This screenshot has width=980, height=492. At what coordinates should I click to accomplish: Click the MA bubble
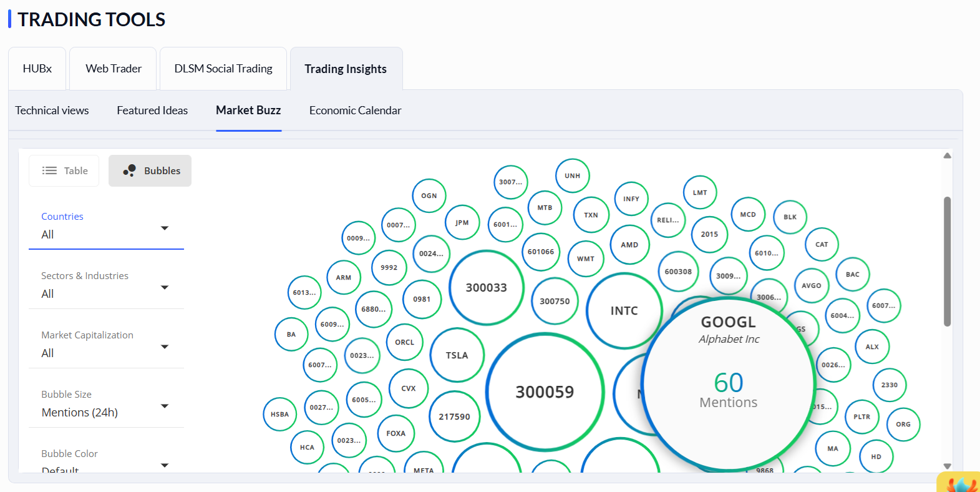click(833, 448)
